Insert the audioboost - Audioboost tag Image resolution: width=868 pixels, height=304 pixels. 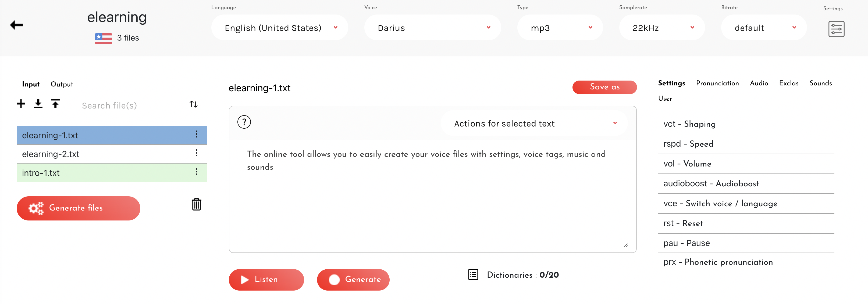(746, 184)
